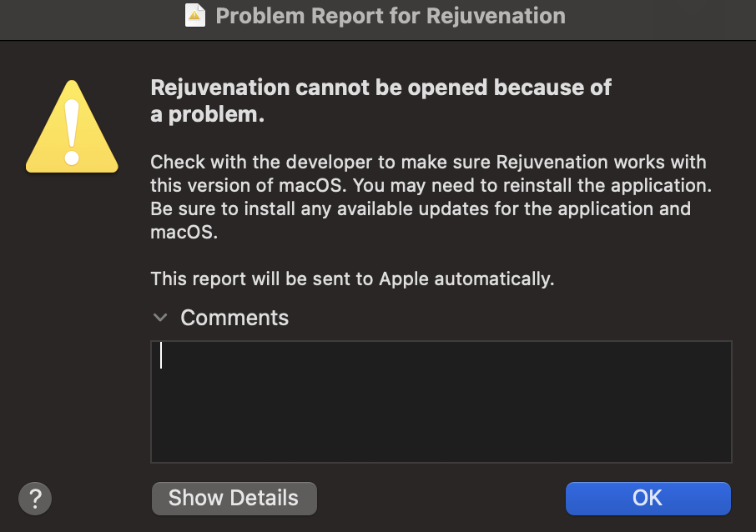This screenshot has width=756, height=532.
Task: Click the word 'Apple' in the report notice
Action: click(404, 279)
